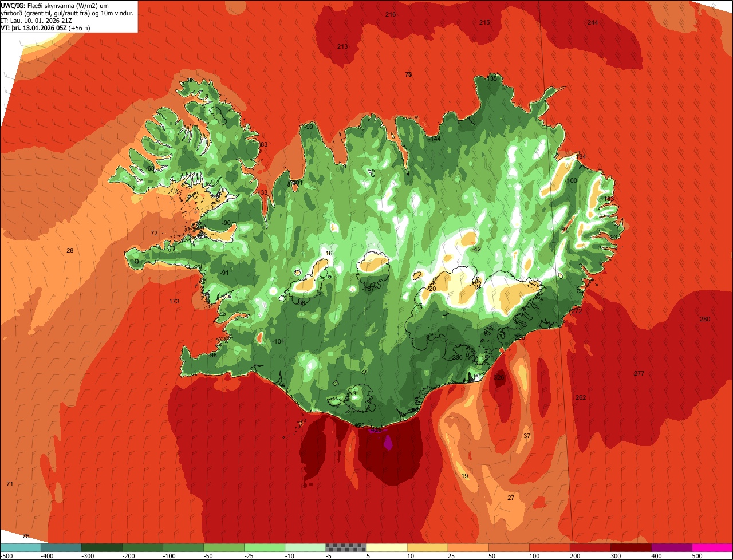The height and width of the screenshot is (560, 733).
Task: Click the map value '213' in the north
Action: pos(342,46)
